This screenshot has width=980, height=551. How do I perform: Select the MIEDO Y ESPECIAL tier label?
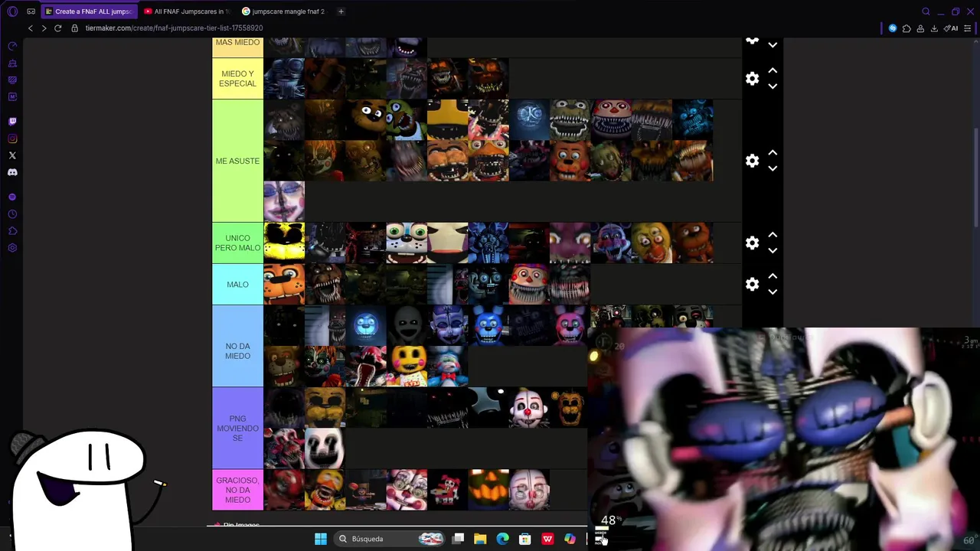tap(237, 79)
